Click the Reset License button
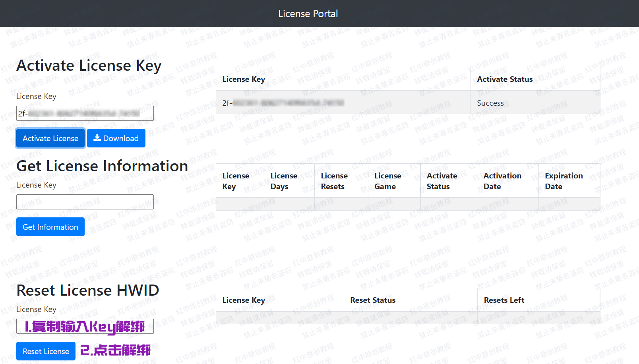Image resolution: width=639 pixels, height=364 pixels. click(46, 351)
